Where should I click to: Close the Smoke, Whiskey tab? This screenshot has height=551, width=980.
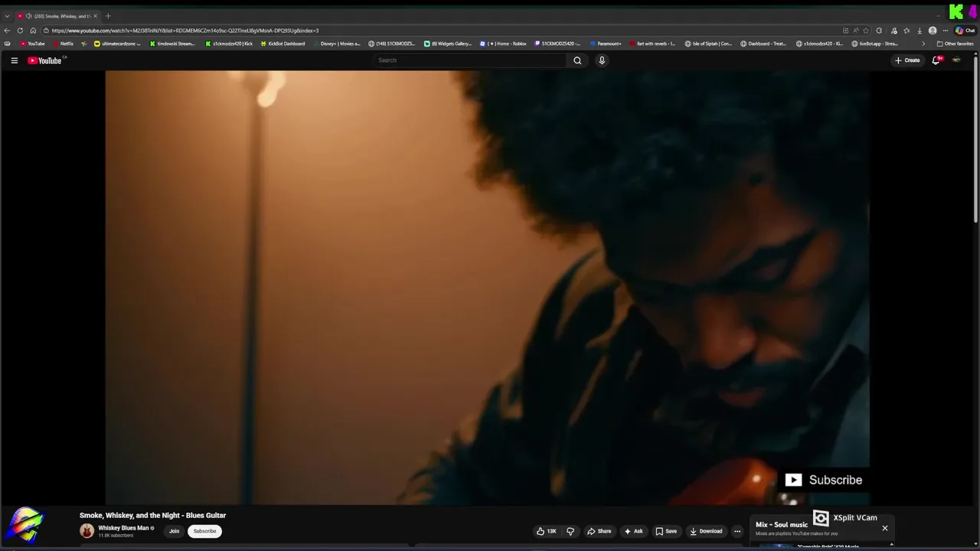[95, 16]
